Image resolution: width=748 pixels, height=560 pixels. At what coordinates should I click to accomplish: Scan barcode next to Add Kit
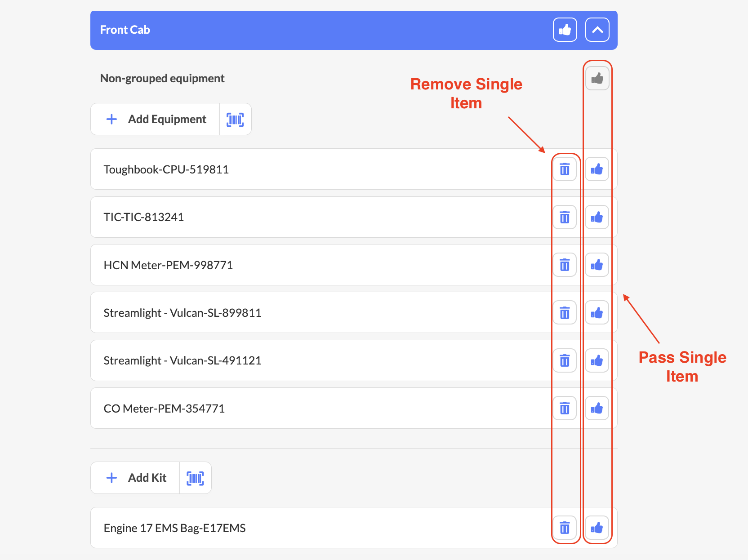[x=196, y=478]
